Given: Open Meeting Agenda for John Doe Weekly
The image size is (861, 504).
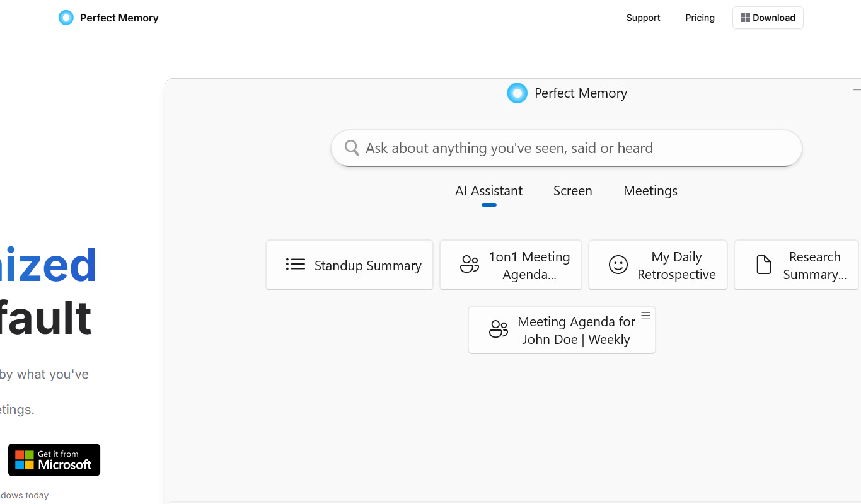Looking at the screenshot, I should (x=562, y=329).
